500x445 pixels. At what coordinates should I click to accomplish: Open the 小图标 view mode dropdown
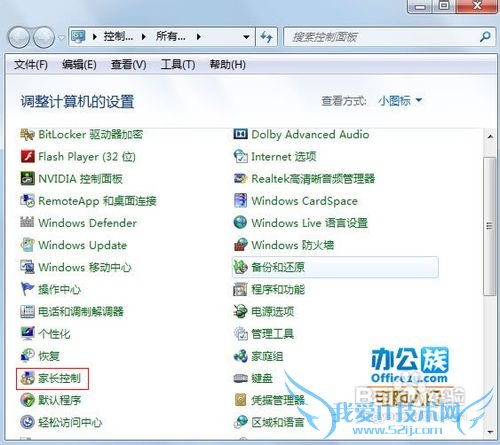400,100
